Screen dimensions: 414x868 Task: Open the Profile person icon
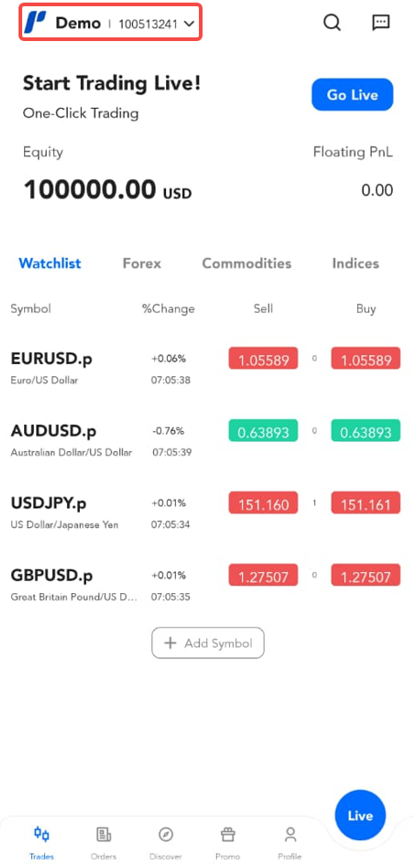tap(290, 834)
